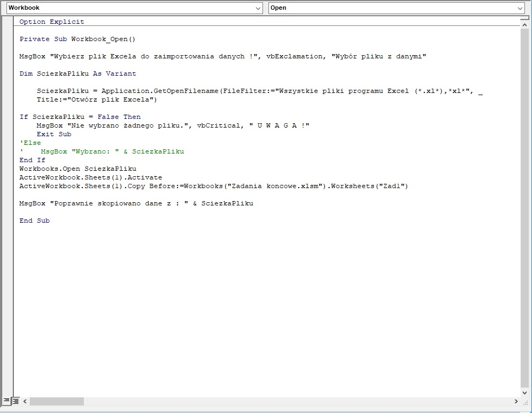Click the vbExclamation constant in first MsgBox

(x=294, y=56)
